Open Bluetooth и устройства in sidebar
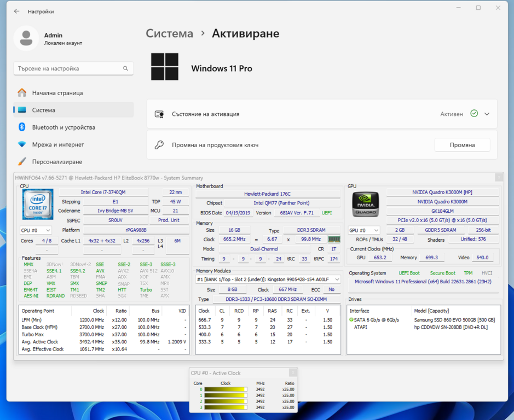Screen dimensions: 514x420 pyautogui.click(x=63, y=127)
